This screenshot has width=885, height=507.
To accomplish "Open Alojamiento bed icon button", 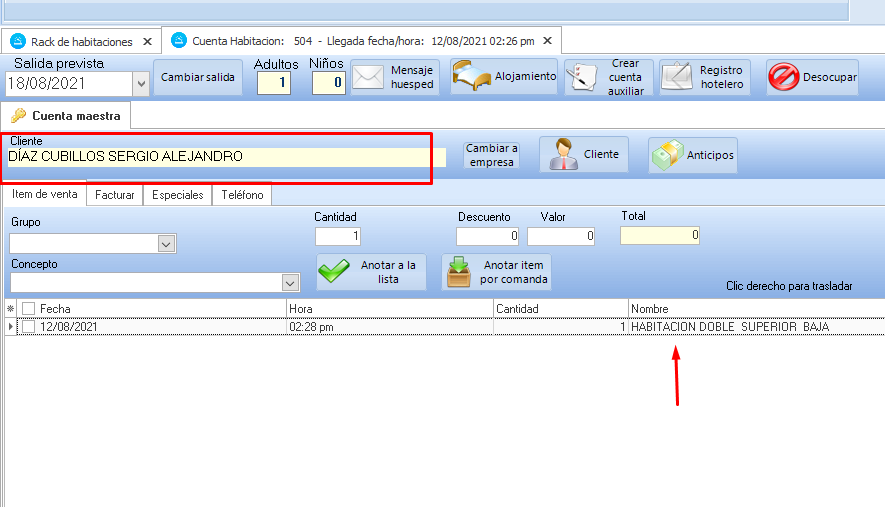I will click(470, 77).
